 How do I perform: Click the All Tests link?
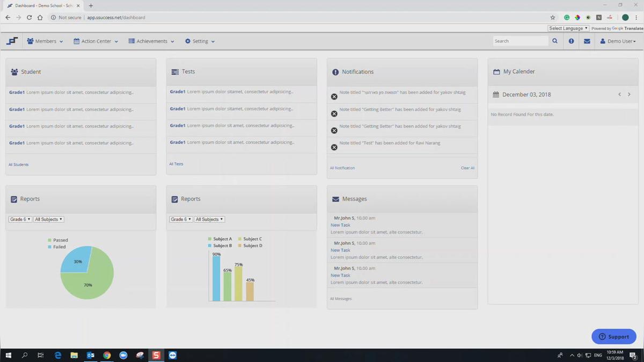coord(176,164)
